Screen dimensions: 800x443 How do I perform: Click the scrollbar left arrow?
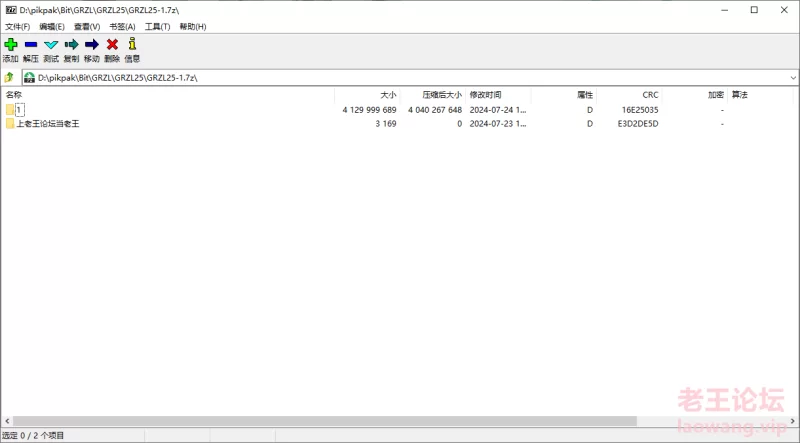(x=7, y=421)
